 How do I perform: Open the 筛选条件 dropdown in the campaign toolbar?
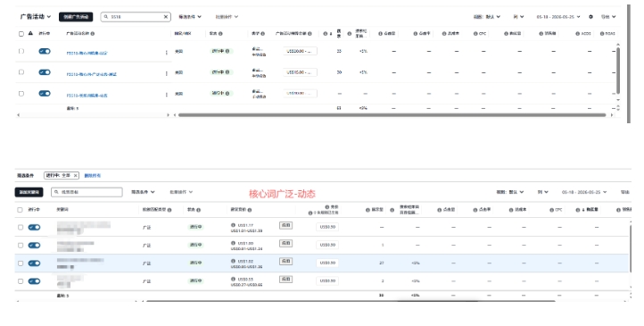[x=190, y=17]
